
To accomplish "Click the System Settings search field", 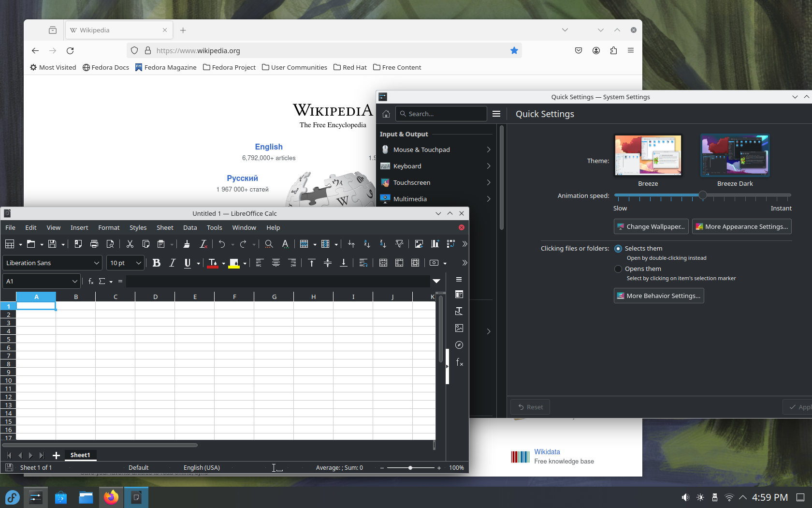I will click(441, 114).
